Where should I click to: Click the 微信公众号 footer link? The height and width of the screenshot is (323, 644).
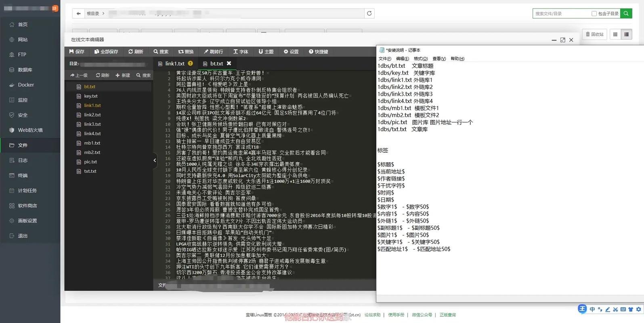point(422,315)
